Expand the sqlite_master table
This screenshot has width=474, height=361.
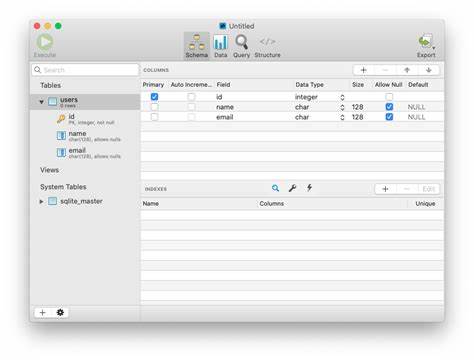pos(41,201)
